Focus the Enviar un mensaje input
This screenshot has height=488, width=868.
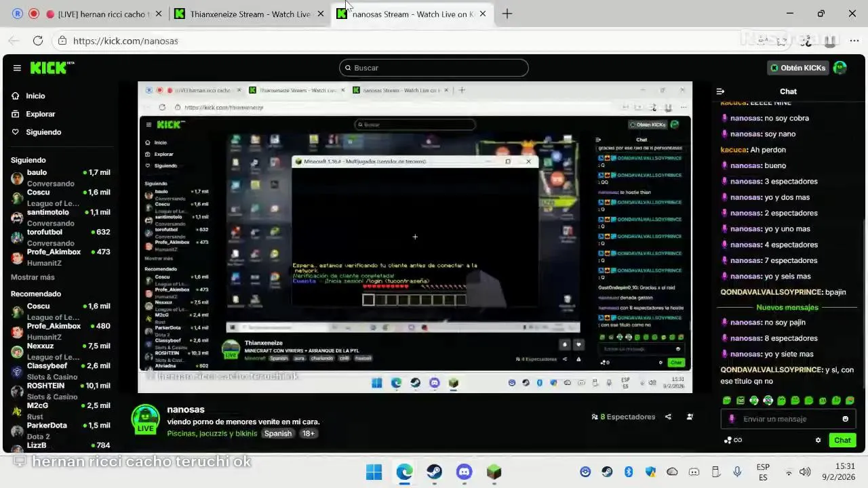pos(787,419)
